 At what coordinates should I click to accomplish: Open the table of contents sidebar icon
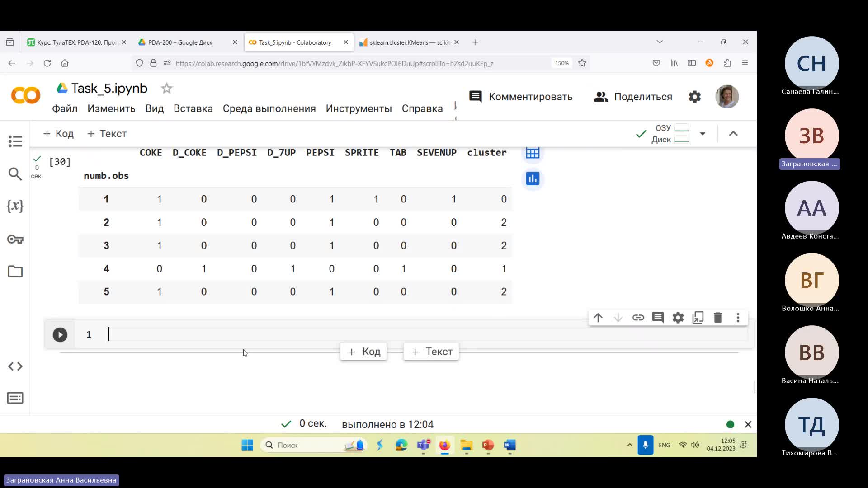point(15,141)
